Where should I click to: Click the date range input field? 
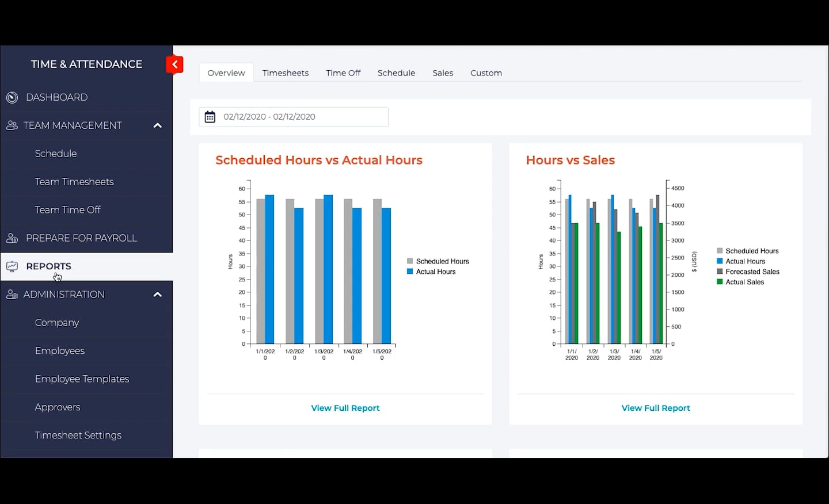click(x=294, y=117)
